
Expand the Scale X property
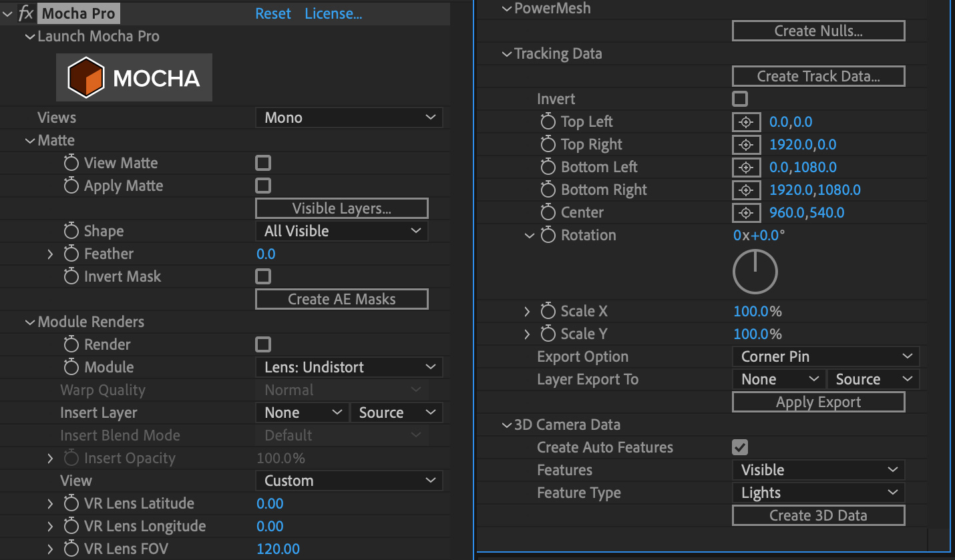coord(527,311)
